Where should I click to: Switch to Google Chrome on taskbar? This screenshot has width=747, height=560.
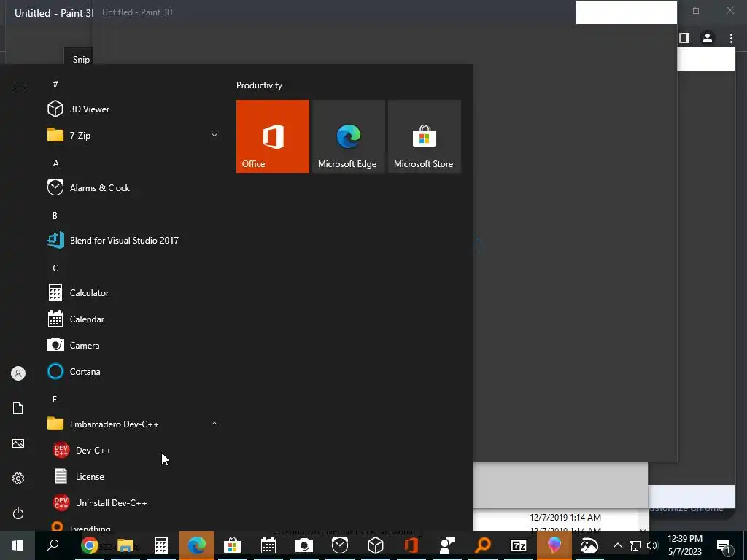pyautogui.click(x=89, y=545)
